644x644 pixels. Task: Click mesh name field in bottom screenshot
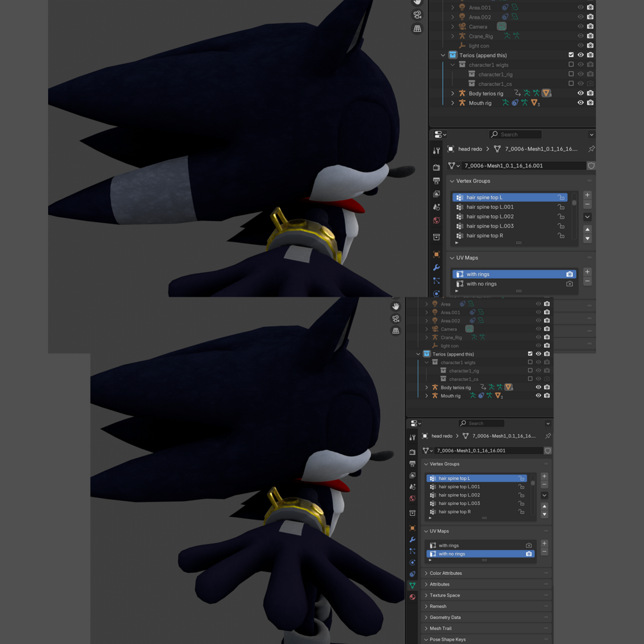pyautogui.click(x=488, y=450)
